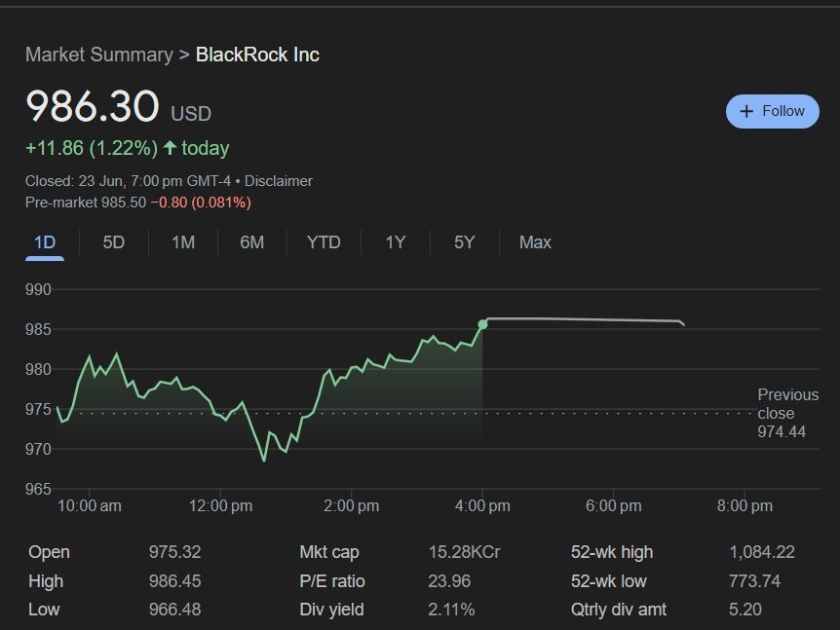
Task: Switch to the 1Y chart range
Action: (x=396, y=242)
